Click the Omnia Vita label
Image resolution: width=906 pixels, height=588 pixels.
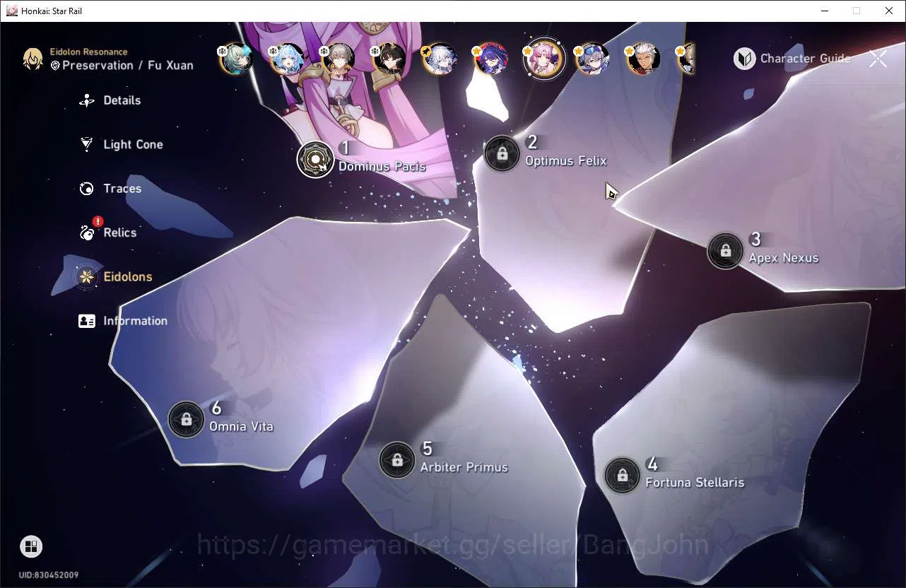tap(241, 427)
